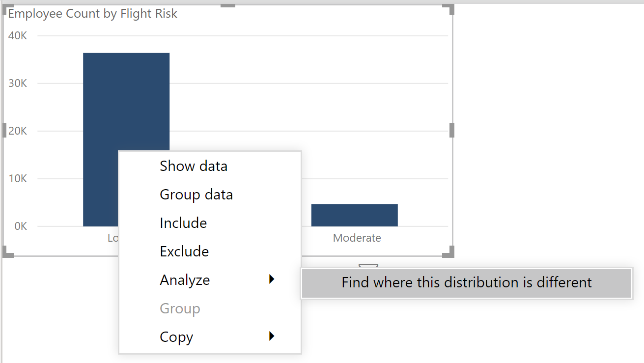644x363 pixels.
Task: Open the Analyze submenu
Action: [x=210, y=280]
